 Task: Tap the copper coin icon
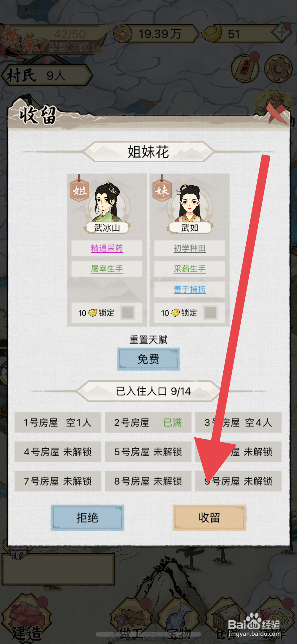123,33
